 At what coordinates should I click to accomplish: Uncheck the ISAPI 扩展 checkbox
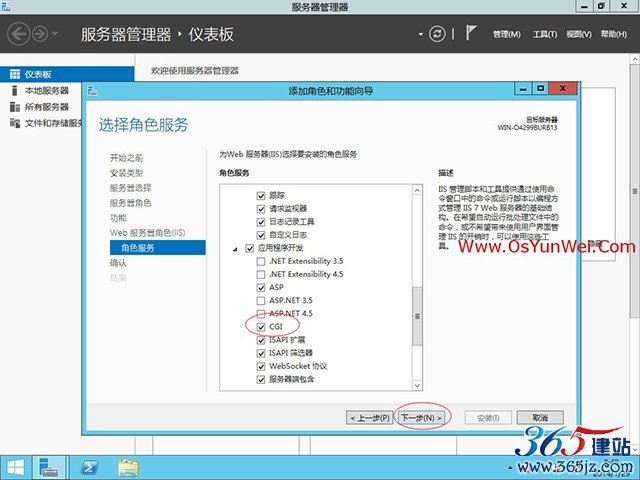point(261,340)
